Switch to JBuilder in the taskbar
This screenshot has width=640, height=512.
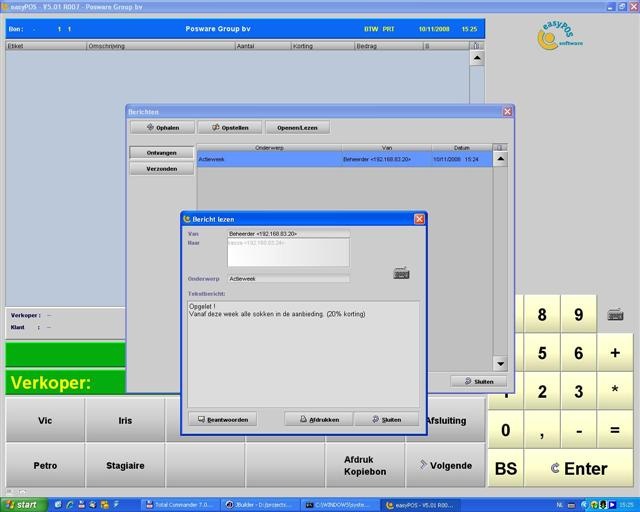pyautogui.click(x=260, y=505)
